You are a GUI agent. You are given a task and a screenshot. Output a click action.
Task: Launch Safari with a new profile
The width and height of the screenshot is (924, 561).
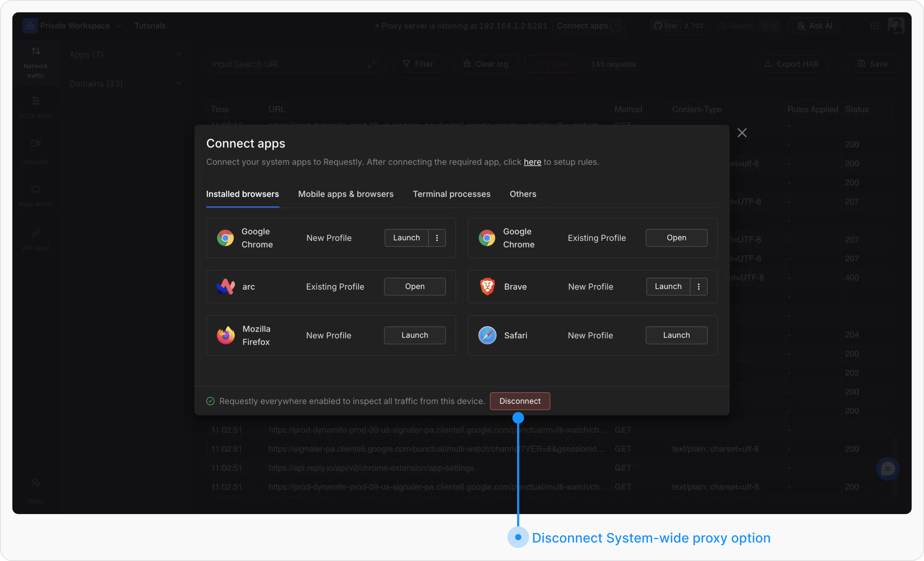[676, 336]
